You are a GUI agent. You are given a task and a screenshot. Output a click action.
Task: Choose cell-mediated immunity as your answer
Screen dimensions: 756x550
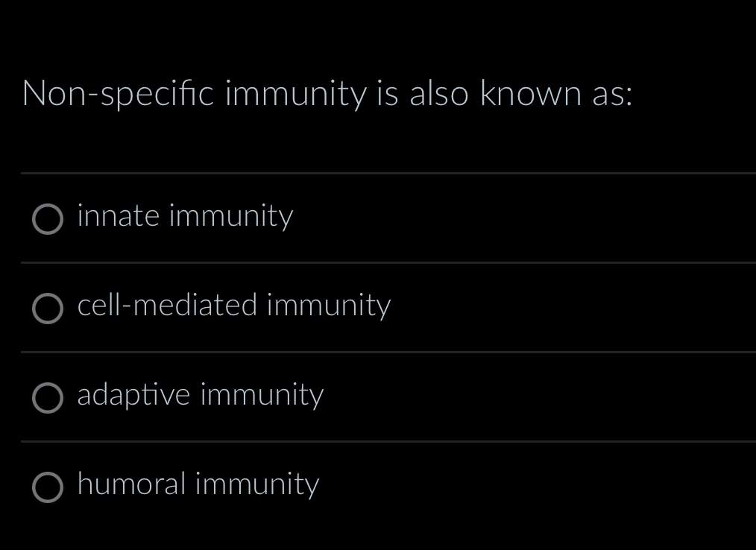(234, 307)
